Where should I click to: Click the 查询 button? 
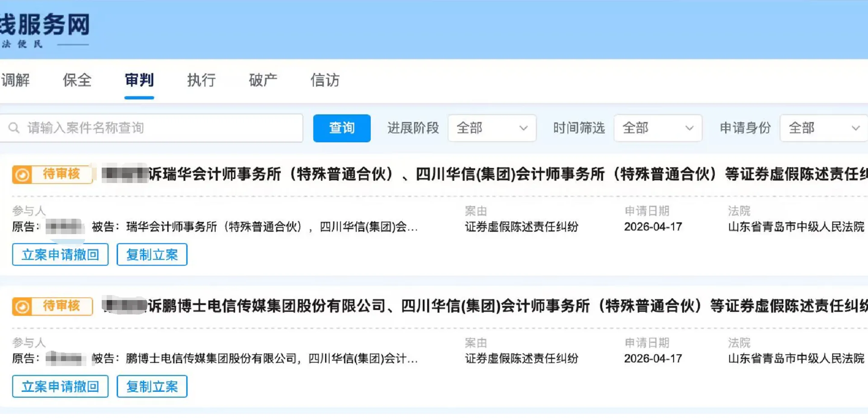coord(342,128)
